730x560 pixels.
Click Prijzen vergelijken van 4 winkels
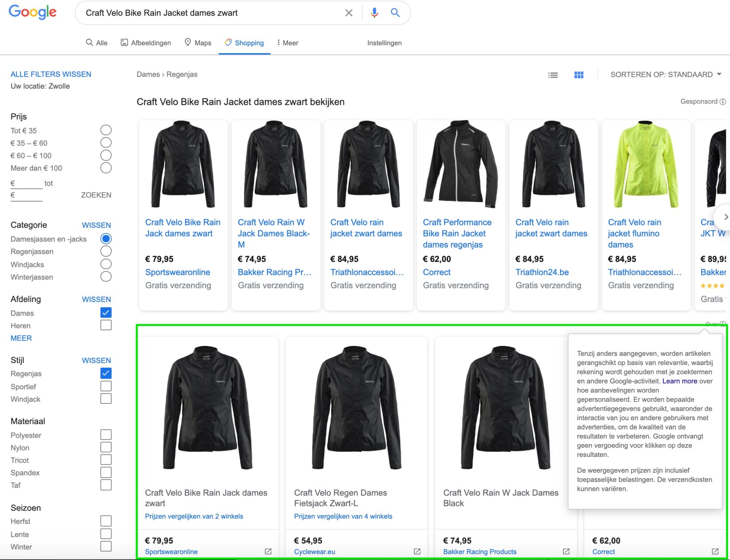point(343,516)
